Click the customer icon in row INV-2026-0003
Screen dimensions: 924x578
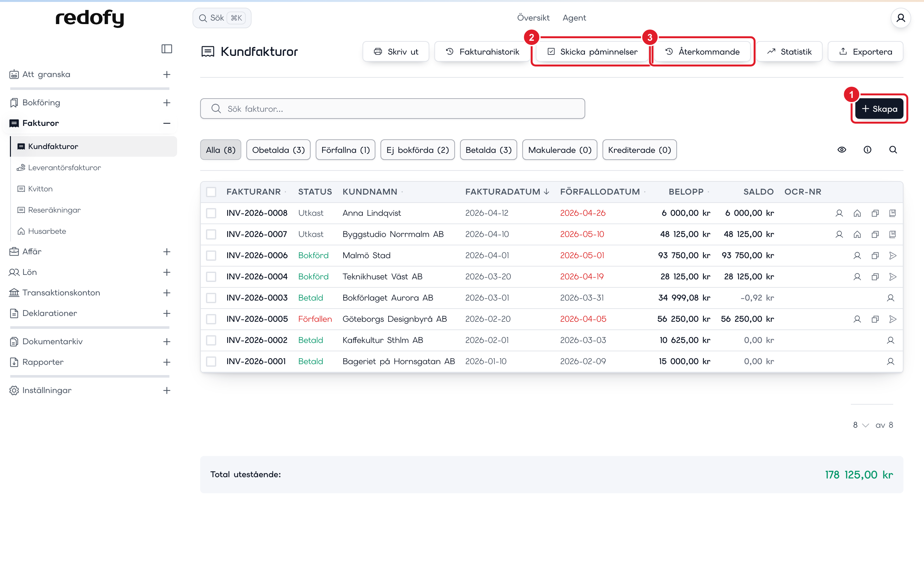[890, 298]
